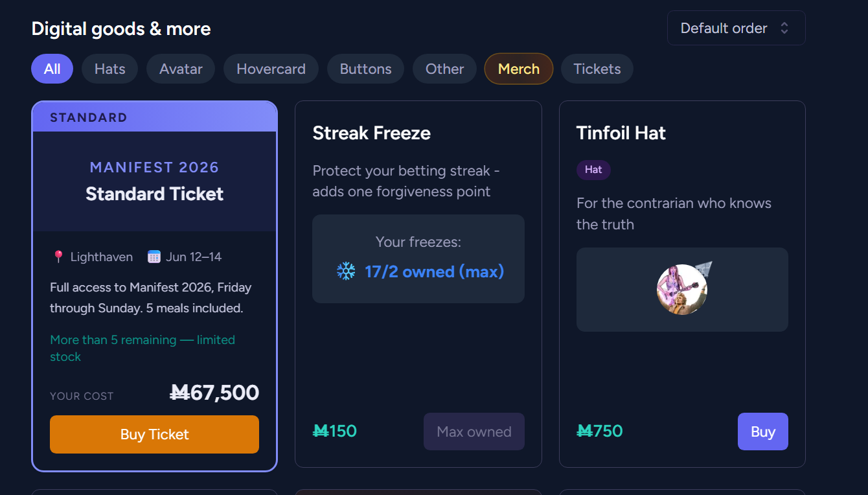Click the snowflake freeze icon
Image resolution: width=868 pixels, height=495 pixels.
(346, 271)
